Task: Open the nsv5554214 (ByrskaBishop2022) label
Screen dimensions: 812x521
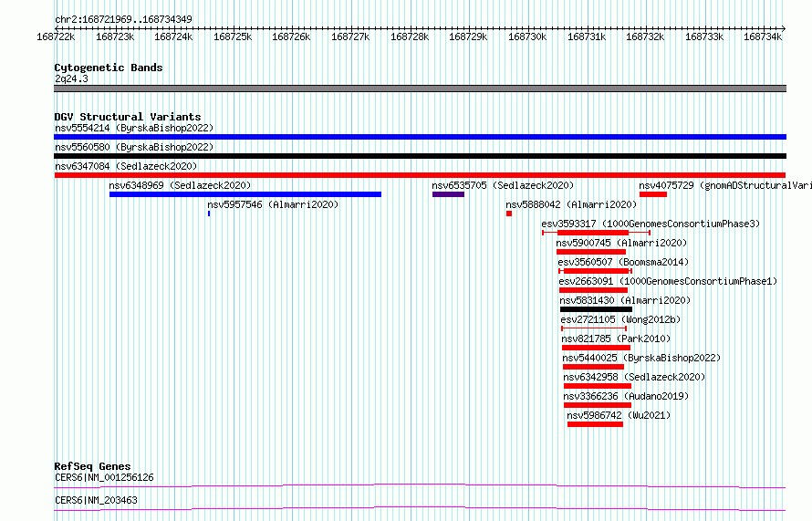Action: pos(134,128)
